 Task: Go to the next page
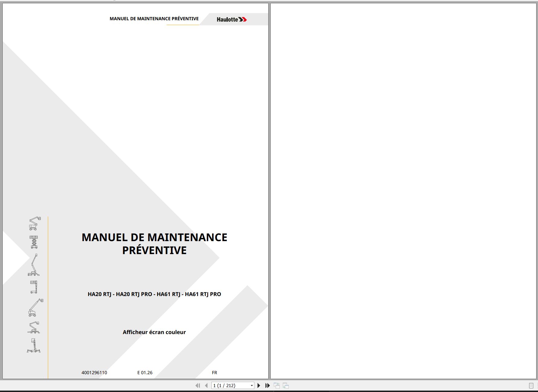click(259, 385)
